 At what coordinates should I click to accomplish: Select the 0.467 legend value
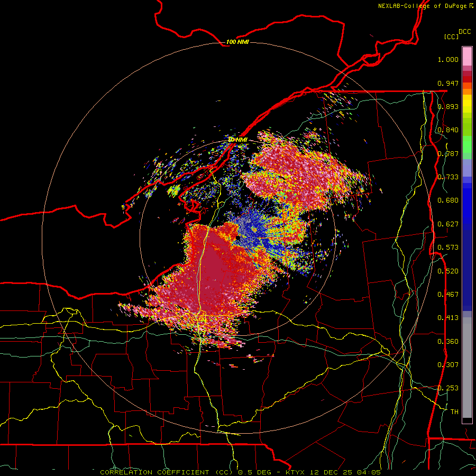pos(448,295)
